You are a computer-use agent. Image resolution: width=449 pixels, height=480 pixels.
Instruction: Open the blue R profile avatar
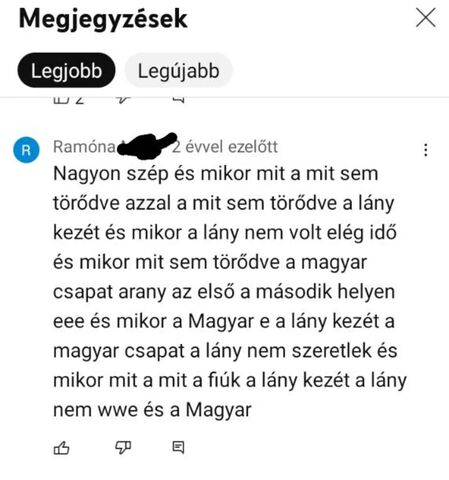coord(26,150)
